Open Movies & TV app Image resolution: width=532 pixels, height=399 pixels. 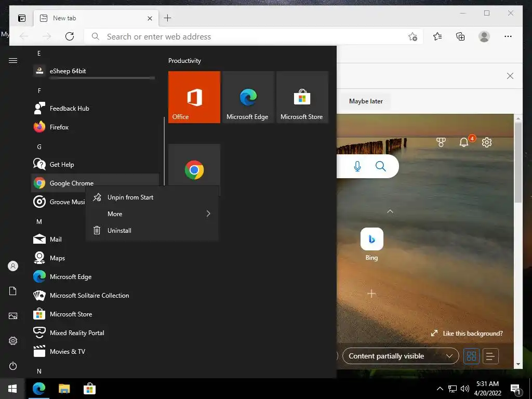pyautogui.click(x=95, y=352)
